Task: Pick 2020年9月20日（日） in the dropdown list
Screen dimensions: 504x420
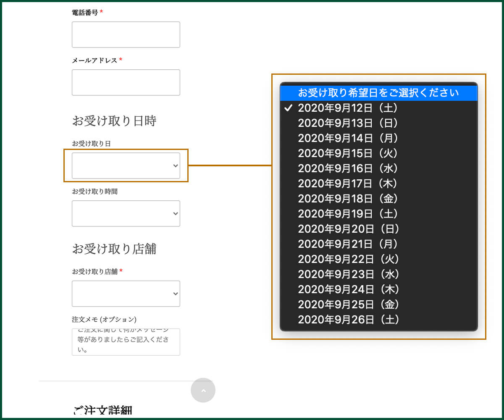Action: point(348,229)
